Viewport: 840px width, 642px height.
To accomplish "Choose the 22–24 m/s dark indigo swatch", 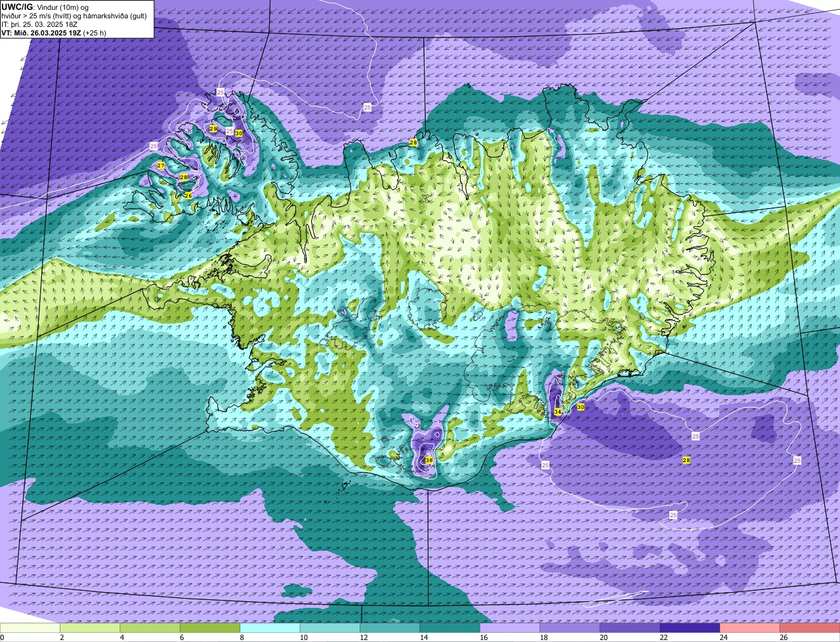I will tap(690, 628).
